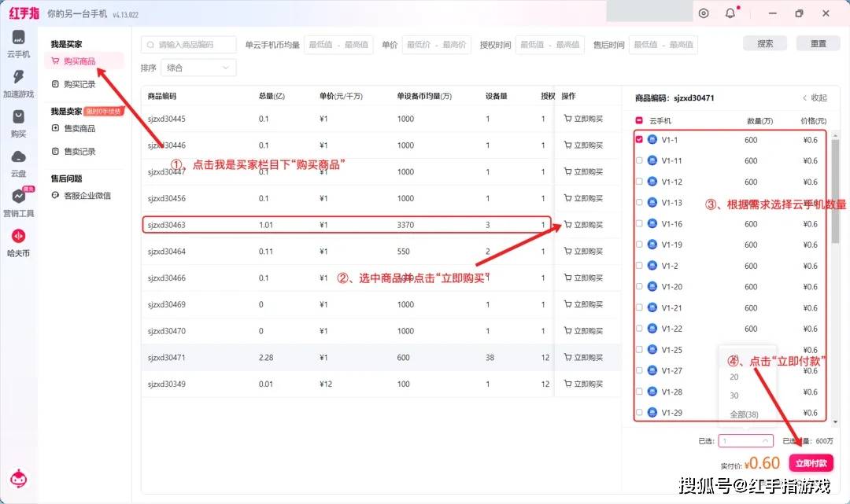
Task: Click the robot assistant icon at sidebar bottom
Action: pyautogui.click(x=18, y=479)
